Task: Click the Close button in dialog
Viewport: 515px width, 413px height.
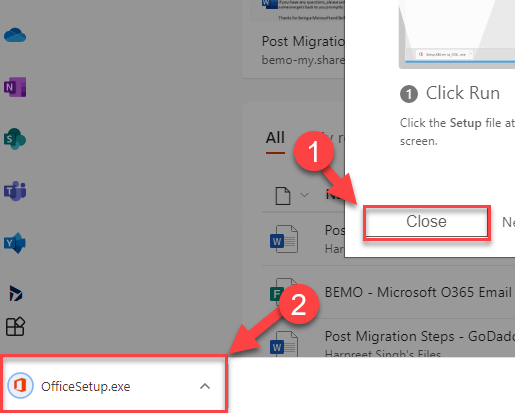Action: click(427, 222)
